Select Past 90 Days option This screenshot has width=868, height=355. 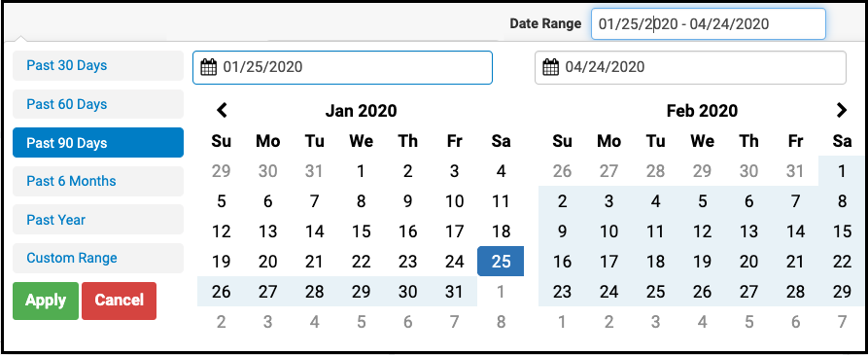tap(98, 143)
